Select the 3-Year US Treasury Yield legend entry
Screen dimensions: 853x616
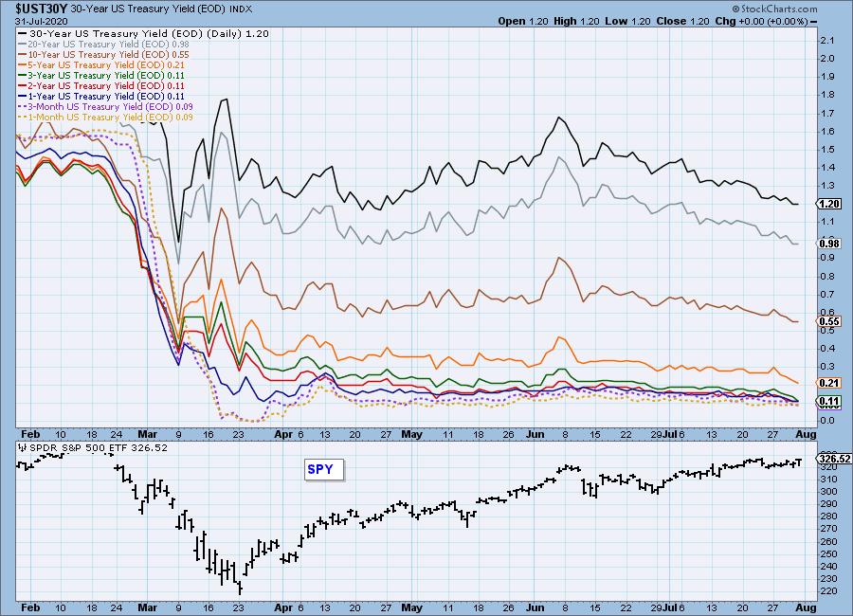click(101, 75)
